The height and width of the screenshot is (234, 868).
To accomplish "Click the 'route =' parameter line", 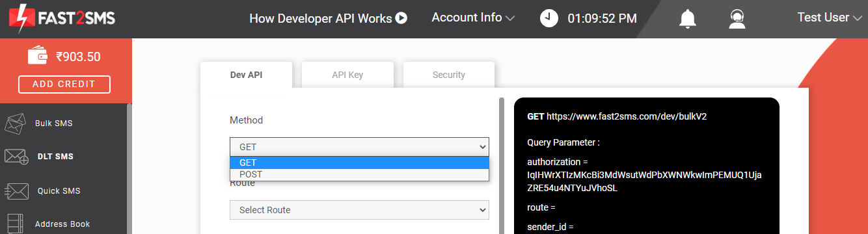I will coord(541,207).
